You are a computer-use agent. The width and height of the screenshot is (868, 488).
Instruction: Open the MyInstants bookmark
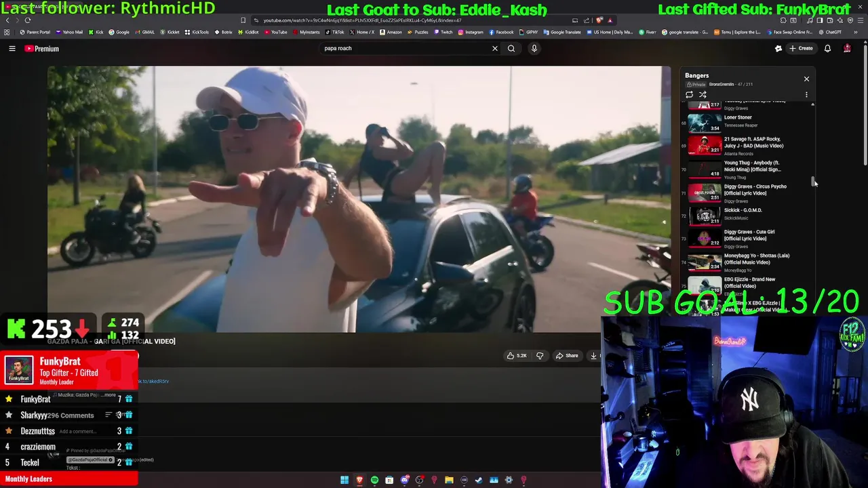point(307,32)
